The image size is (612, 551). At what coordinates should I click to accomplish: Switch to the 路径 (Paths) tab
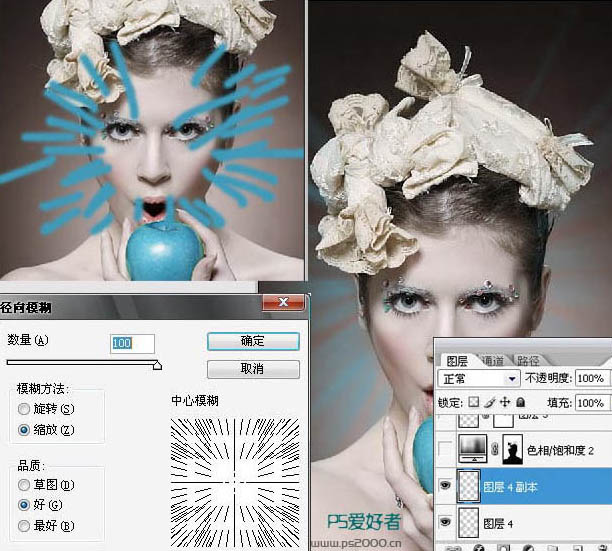[x=526, y=361]
